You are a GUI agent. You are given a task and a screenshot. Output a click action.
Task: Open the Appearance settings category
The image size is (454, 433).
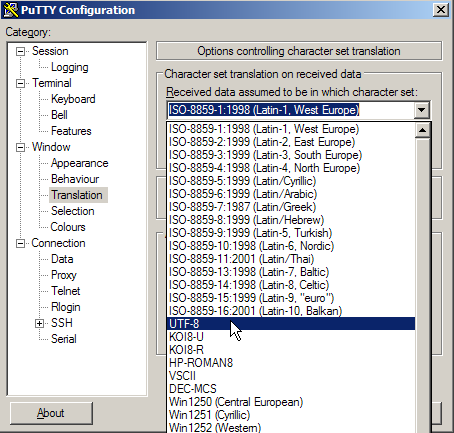click(x=80, y=163)
